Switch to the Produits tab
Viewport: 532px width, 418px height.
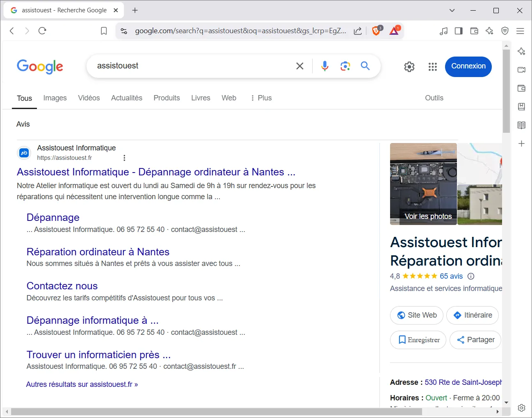[167, 98]
